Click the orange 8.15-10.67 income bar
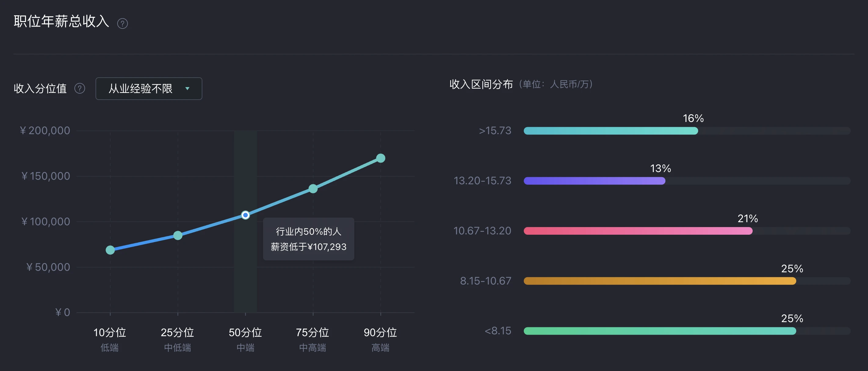The image size is (868, 371). (x=660, y=281)
